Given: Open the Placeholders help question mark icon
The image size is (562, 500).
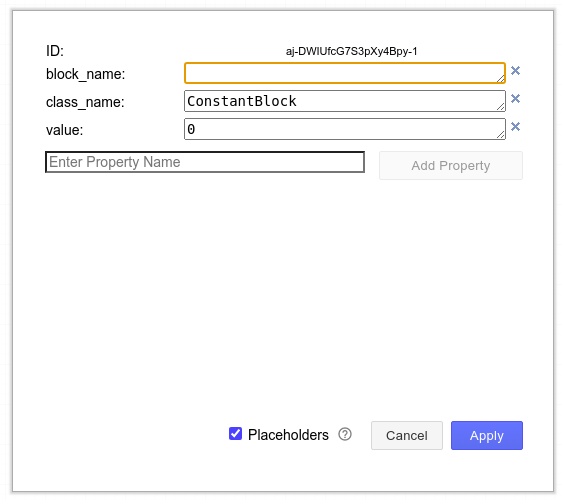Looking at the screenshot, I should pos(345,434).
